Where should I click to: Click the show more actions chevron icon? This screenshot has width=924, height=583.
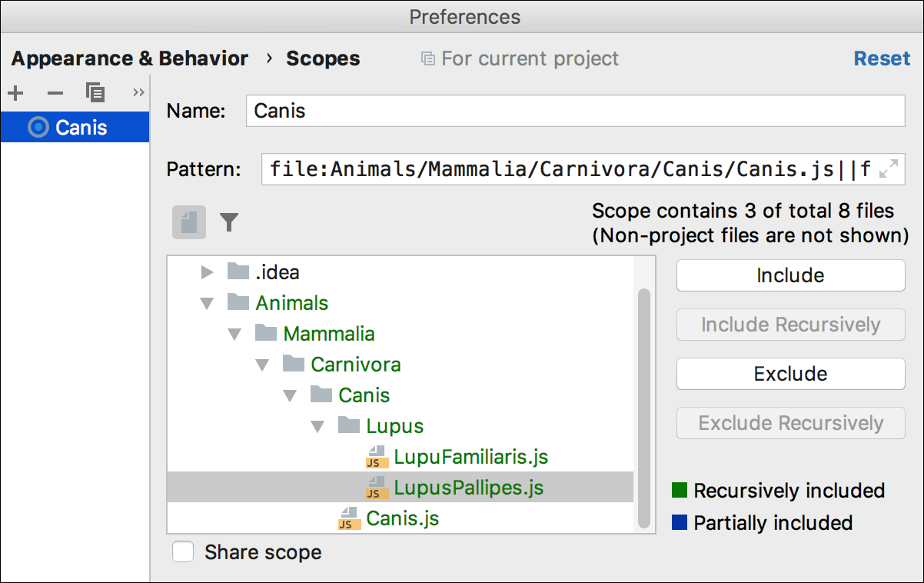point(137,92)
